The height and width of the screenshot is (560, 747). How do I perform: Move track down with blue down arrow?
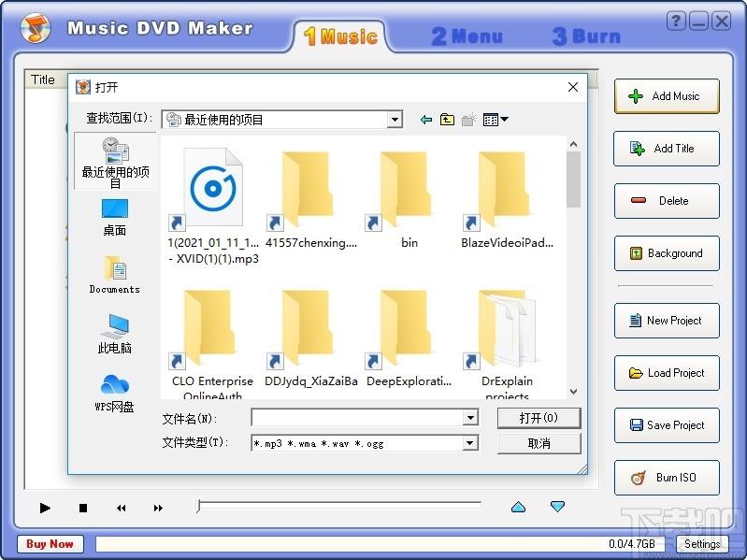pos(557,506)
